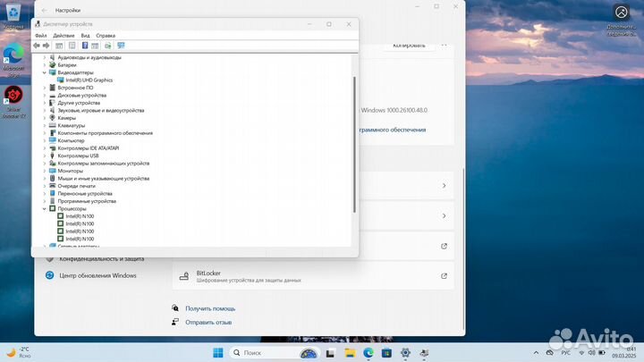Expand the Батареи category arrow

click(45, 65)
